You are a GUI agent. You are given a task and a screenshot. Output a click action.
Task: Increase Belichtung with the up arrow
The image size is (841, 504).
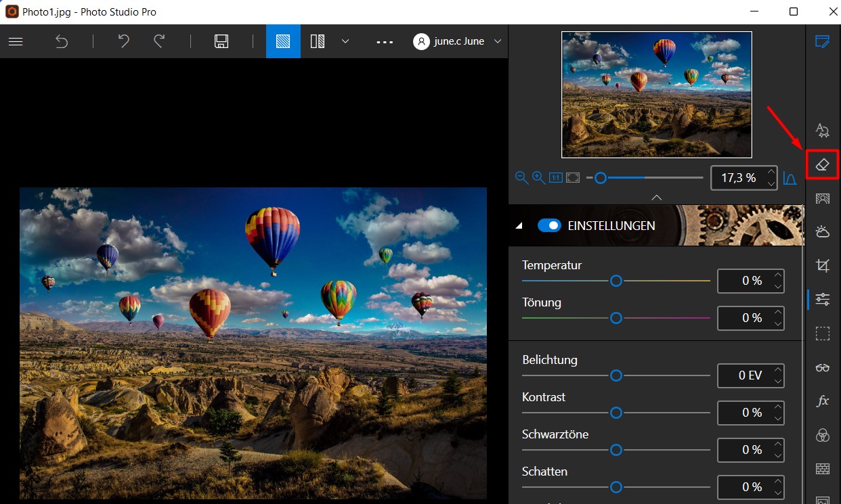[778, 369]
